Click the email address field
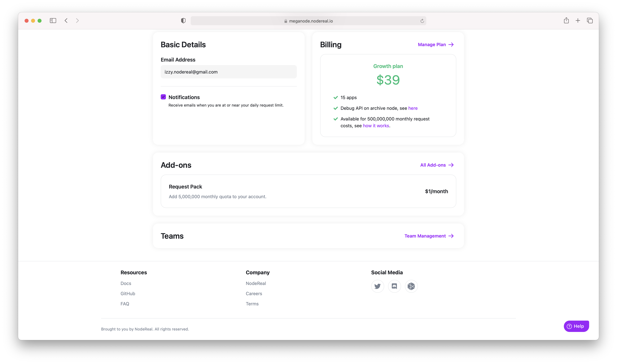Viewport: 617px width, 364px height. 228,72
